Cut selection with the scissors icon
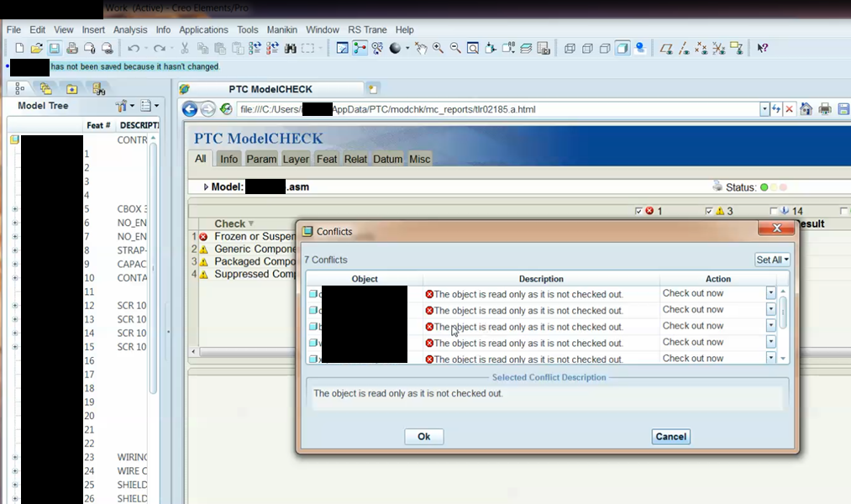851x504 pixels. point(185,48)
